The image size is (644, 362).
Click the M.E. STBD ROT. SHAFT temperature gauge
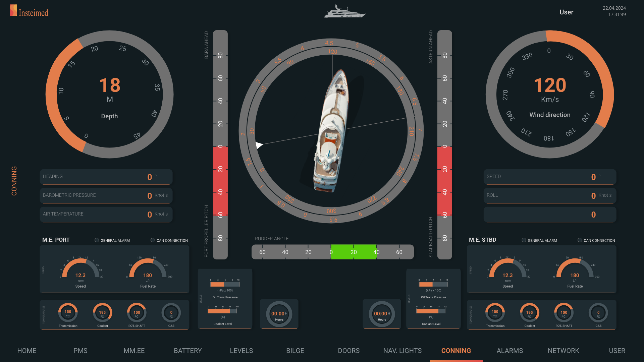point(564,313)
